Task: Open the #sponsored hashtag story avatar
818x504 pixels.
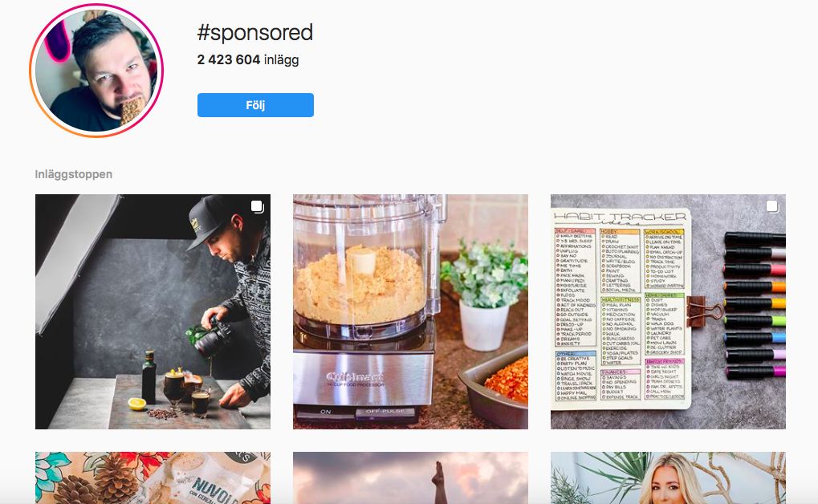Action: pos(96,71)
